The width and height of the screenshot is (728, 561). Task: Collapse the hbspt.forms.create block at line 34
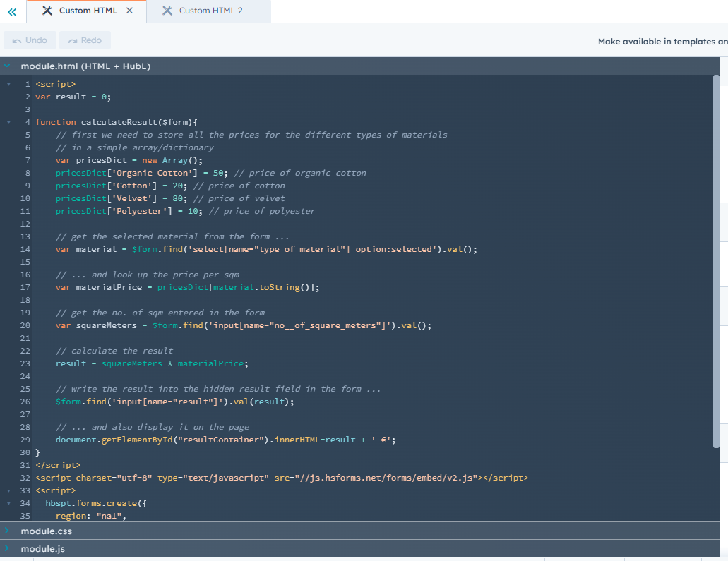point(7,502)
